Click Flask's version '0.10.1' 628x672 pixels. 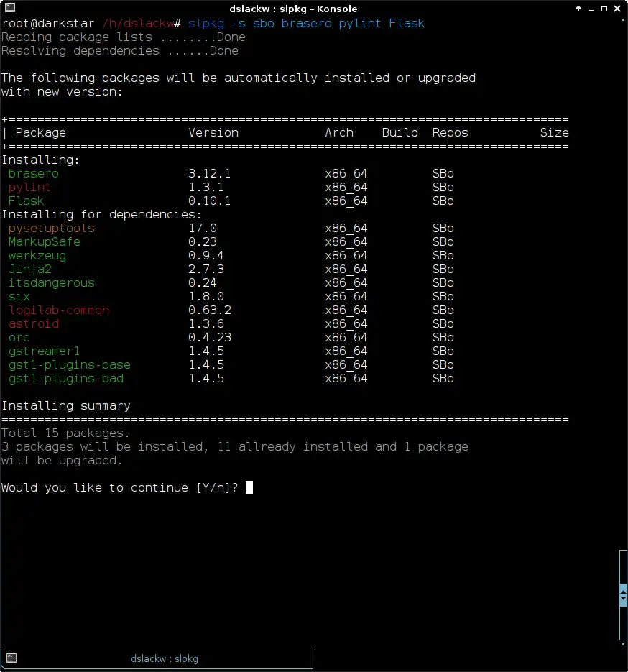click(x=210, y=201)
